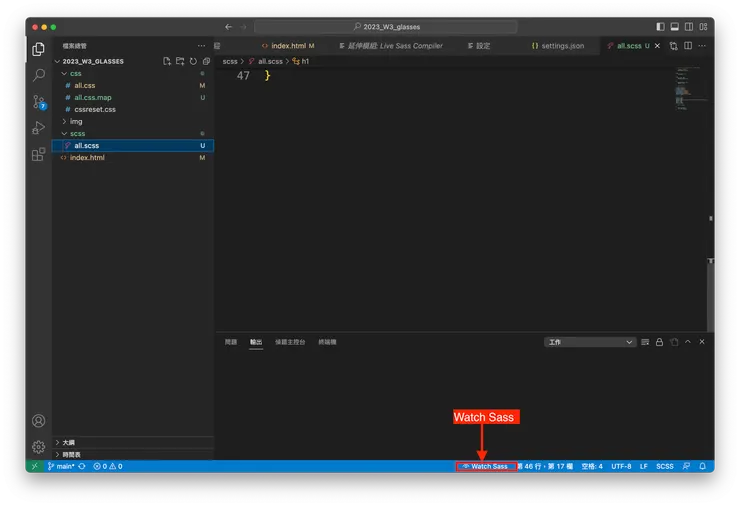Click the notifications bell in status bar
The image size is (740, 506).
(702, 466)
